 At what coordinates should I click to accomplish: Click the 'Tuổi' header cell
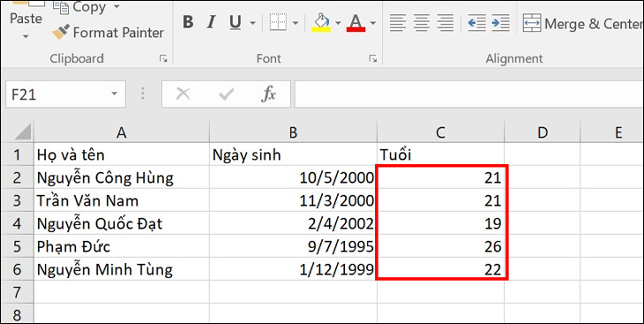tap(441, 154)
